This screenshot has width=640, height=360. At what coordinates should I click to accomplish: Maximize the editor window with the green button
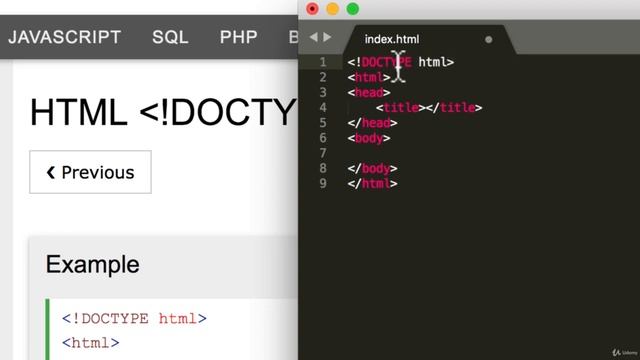tap(353, 9)
